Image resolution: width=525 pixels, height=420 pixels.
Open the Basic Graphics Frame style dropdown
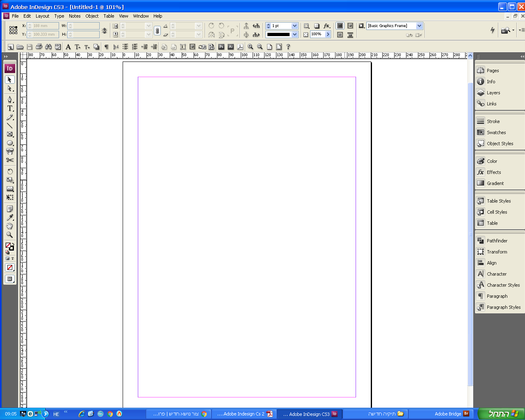tap(419, 26)
